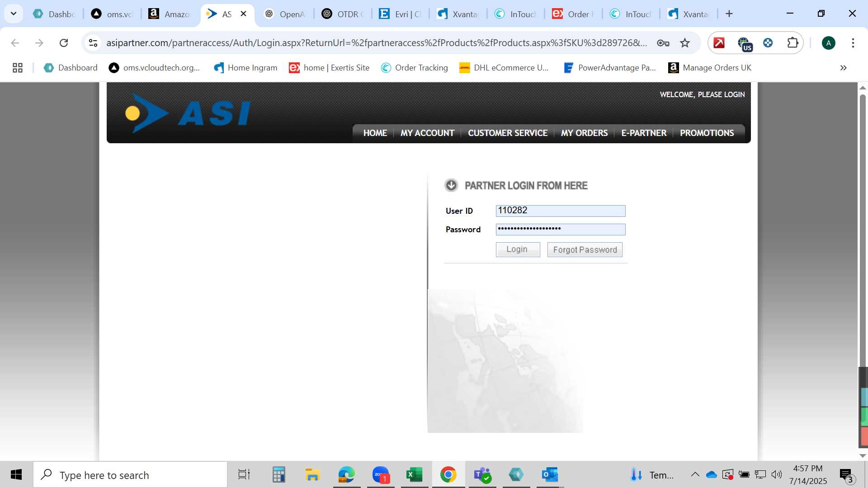This screenshot has width=868, height=488.
Task: Open File Explorer from the taskbar
Action: 312,474
